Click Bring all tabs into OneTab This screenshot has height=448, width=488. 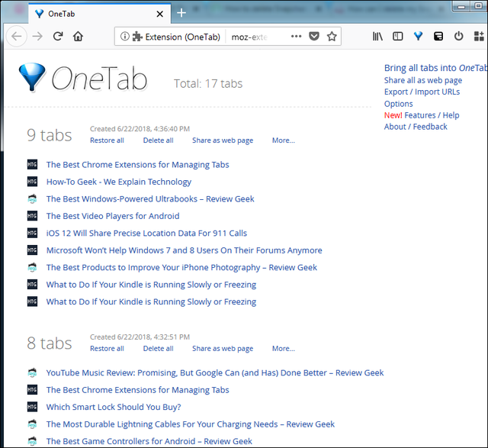click(x=435, y=68)
